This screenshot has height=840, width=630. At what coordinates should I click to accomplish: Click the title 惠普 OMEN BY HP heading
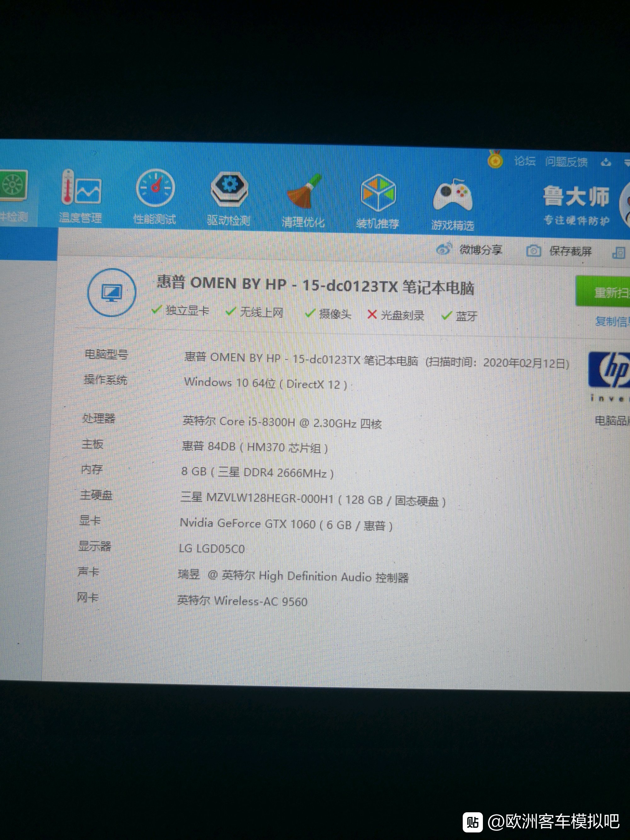(x=316, y=286)
